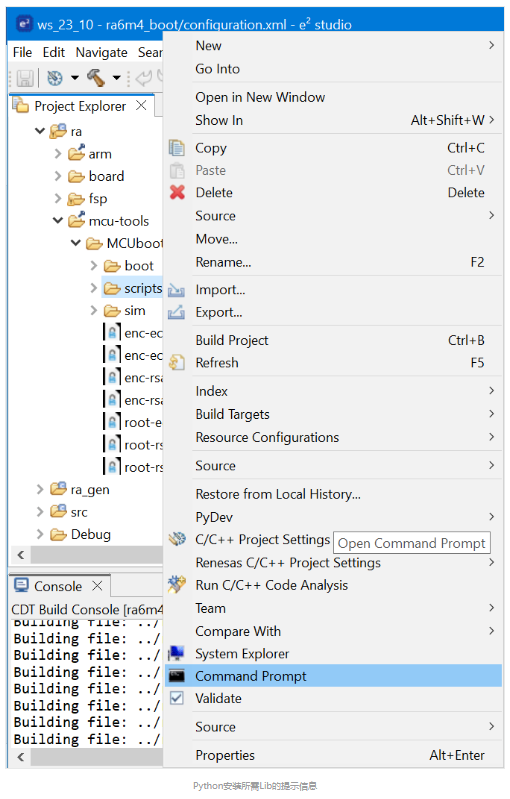The height and width of the screenshot is (799, 510).
Task: Expand the scripts folder node
Action: [x=94, y=288]
